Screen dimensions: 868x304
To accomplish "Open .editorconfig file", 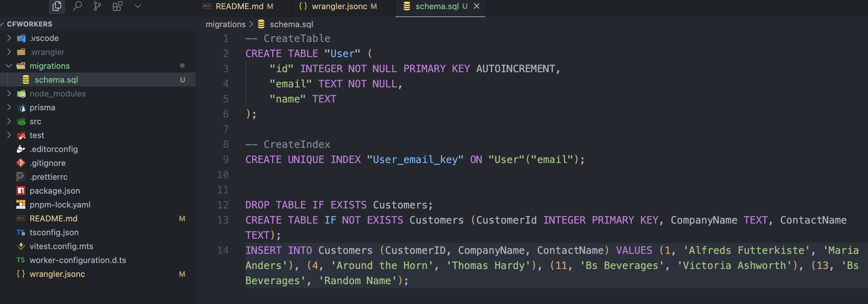I will point(54,149).
